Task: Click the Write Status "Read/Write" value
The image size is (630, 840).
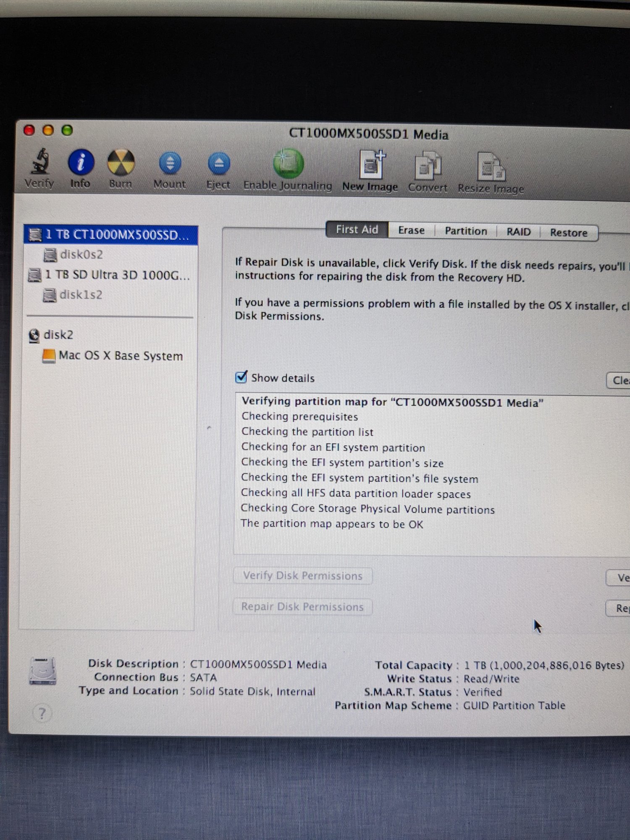Action: pos(491,679)
